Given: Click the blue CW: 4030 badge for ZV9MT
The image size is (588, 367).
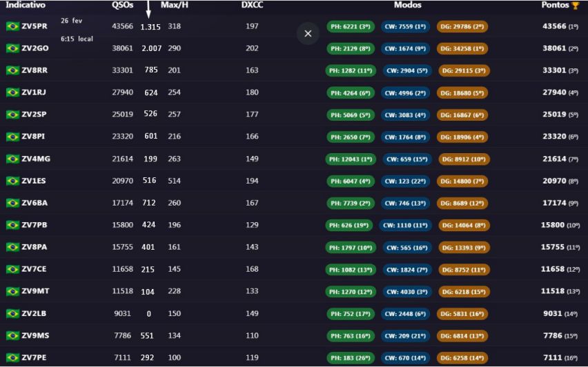Looking at the screenshot, I should [405, 292].
